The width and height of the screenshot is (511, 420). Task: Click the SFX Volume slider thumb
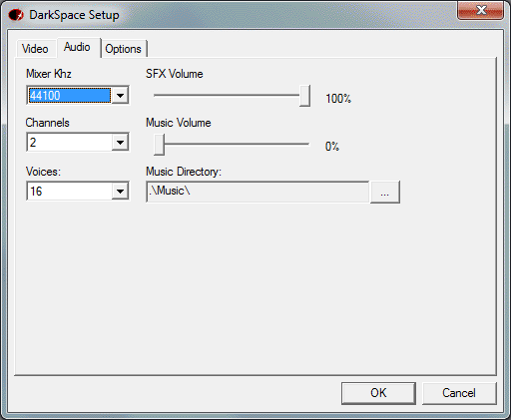click(x=304, y=96)
